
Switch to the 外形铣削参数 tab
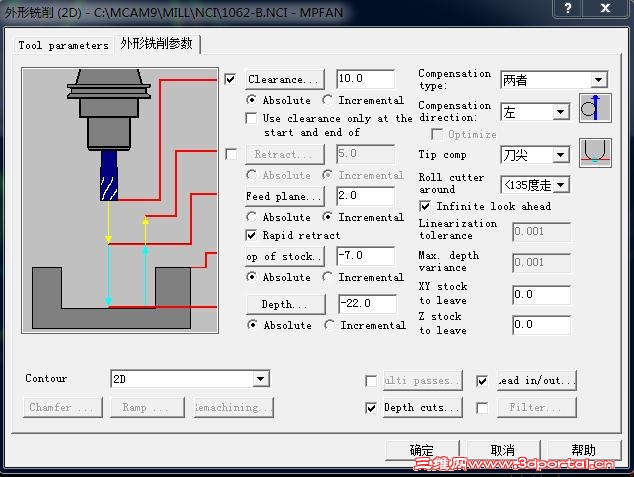156,44
